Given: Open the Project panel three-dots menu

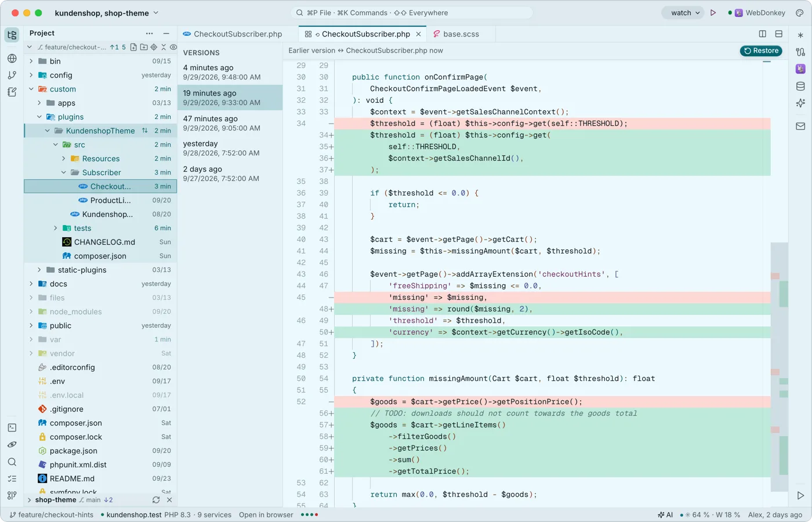Looking at the screenshot, I should tap(150, 33).
